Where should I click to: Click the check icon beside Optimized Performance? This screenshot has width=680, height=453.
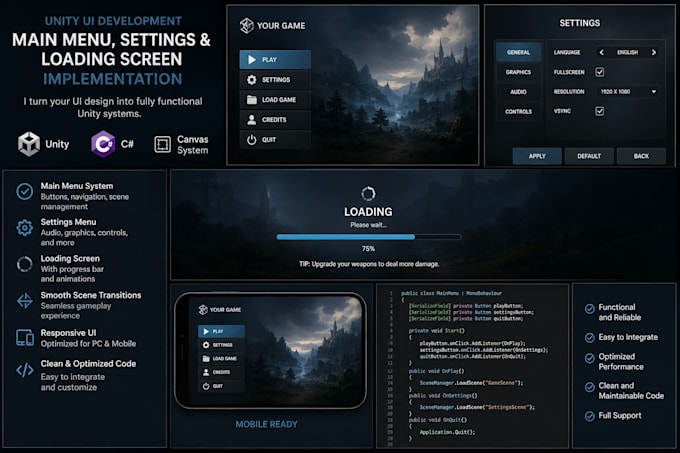pyautogui.click(x=590, y=358)
